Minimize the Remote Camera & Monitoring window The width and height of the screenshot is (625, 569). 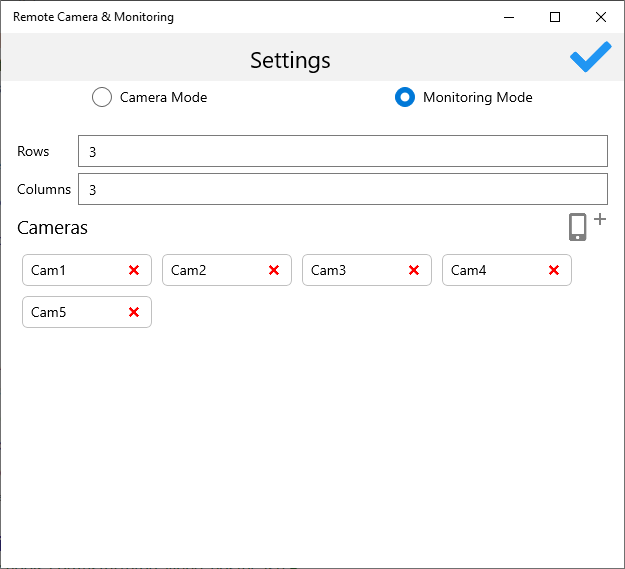(509, 17)
